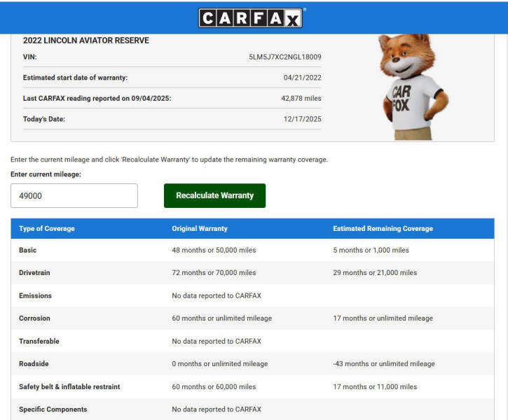508x420 pixels.
Task: Click the 42,878 miles last reading value
Action: click(x=301, y=99)
